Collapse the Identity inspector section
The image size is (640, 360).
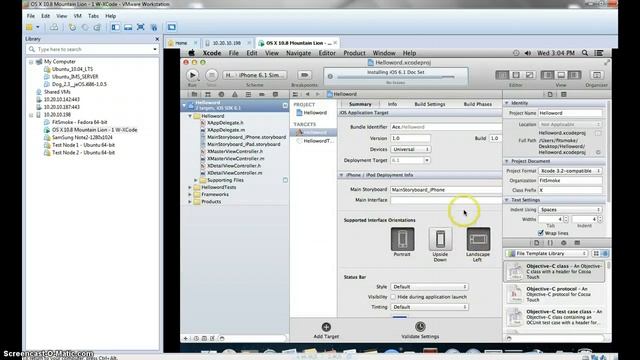(x=507, y=103)
